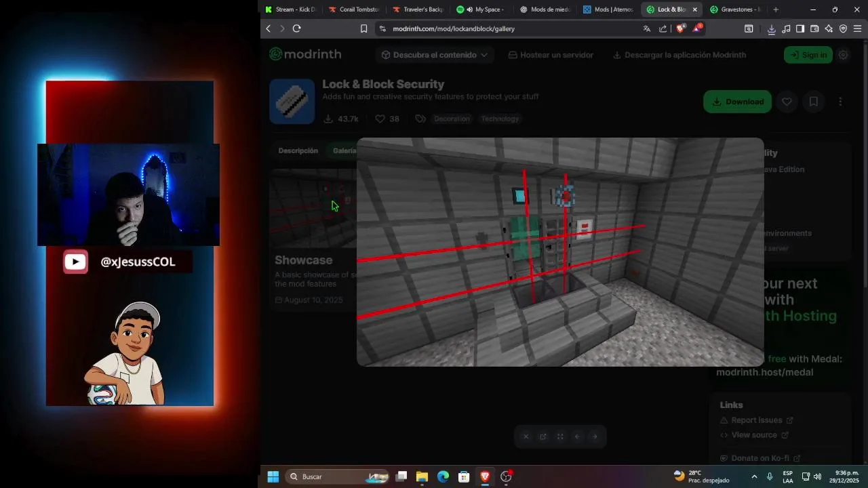Open Report issues link
This screenshot has height=488, width=868.
tap(756, 420)
